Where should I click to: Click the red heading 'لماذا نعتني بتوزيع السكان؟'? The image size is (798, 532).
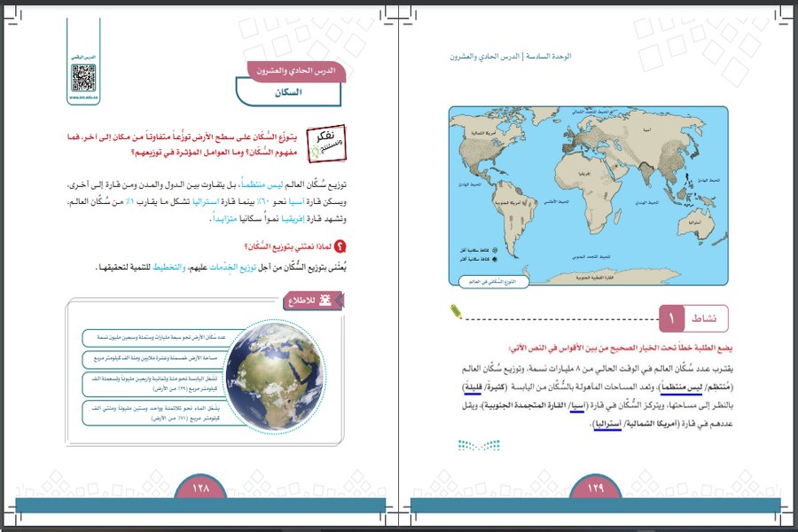tap(288, 246)
